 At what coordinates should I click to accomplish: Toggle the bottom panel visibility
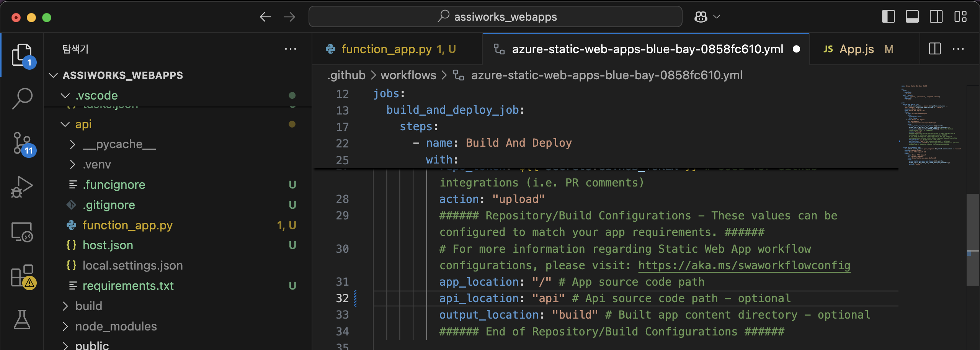coord(912,17)
